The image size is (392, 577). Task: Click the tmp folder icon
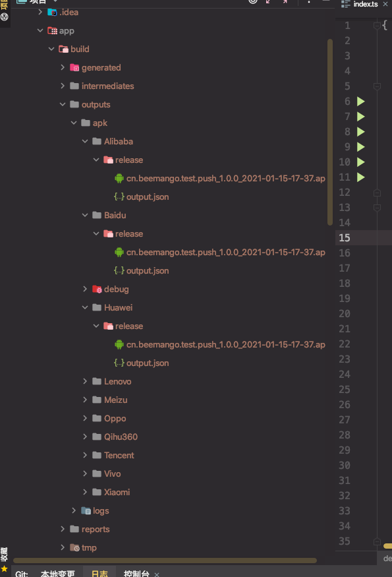[74, 547]
